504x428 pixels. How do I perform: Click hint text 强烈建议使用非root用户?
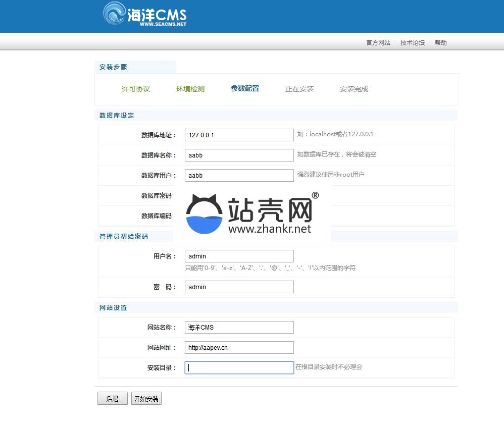[x=331, y=175]
